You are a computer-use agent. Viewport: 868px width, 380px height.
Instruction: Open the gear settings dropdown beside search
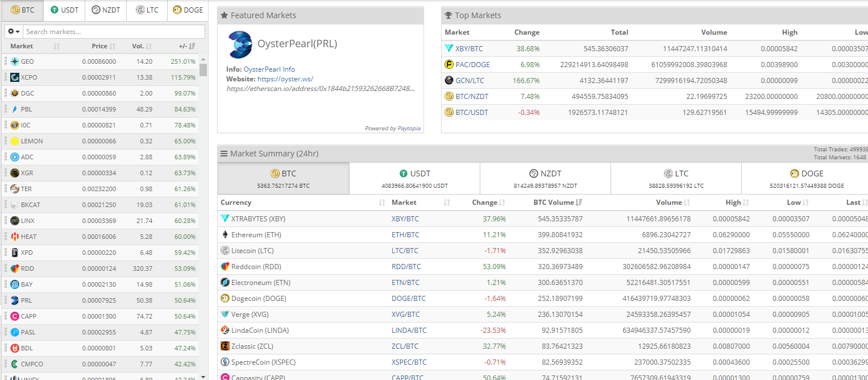(14, 32)
